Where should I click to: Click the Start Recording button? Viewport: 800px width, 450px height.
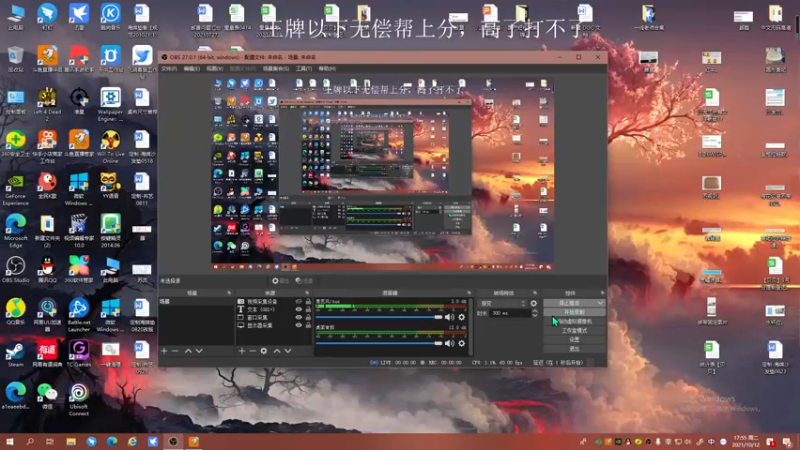coord(574,312)
